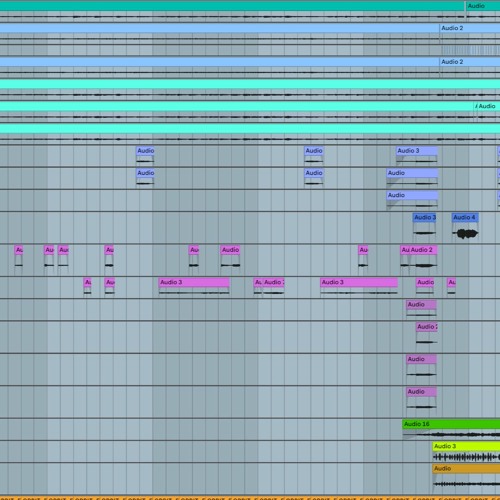
Task: Select the light periwinkle Audio 3 clip
Action: click(x=417, y=151)
